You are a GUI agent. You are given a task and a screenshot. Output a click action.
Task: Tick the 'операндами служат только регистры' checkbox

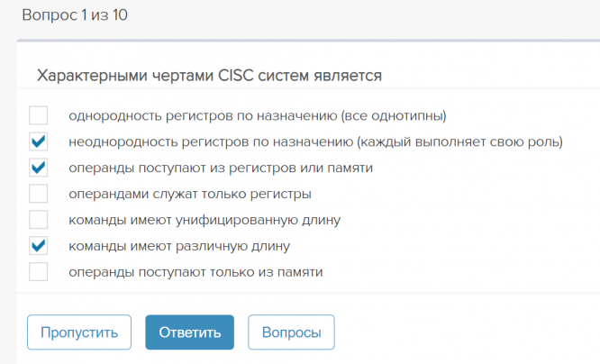pyautogui.click(x=38, y=194)
